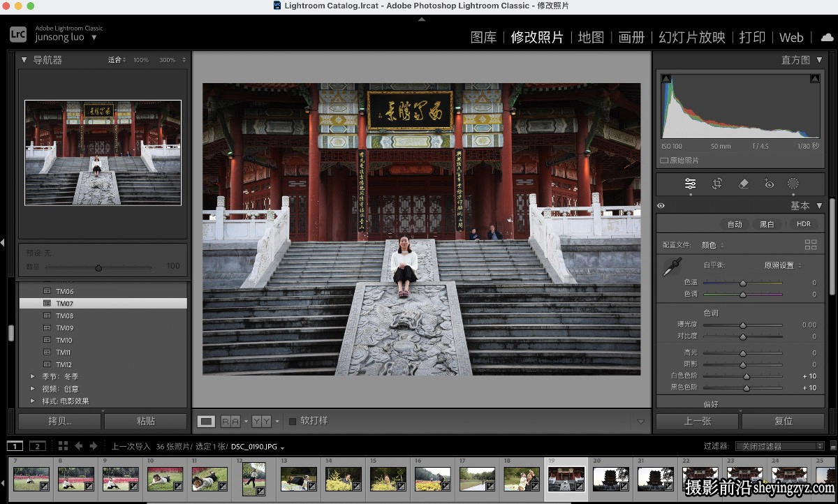838x504 pixels.
Task: Expand the 季节: 冬季 preset group
Action: pyautogui.click(x=32, y=376)
